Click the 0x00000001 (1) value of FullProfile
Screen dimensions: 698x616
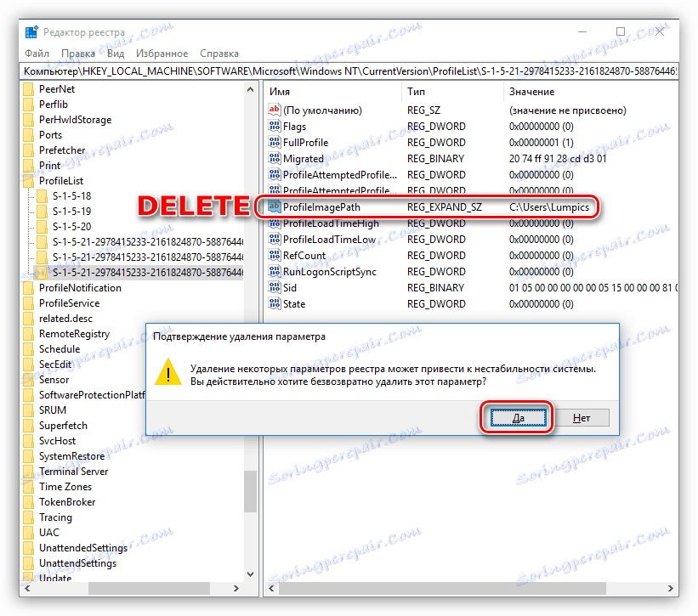541,143
